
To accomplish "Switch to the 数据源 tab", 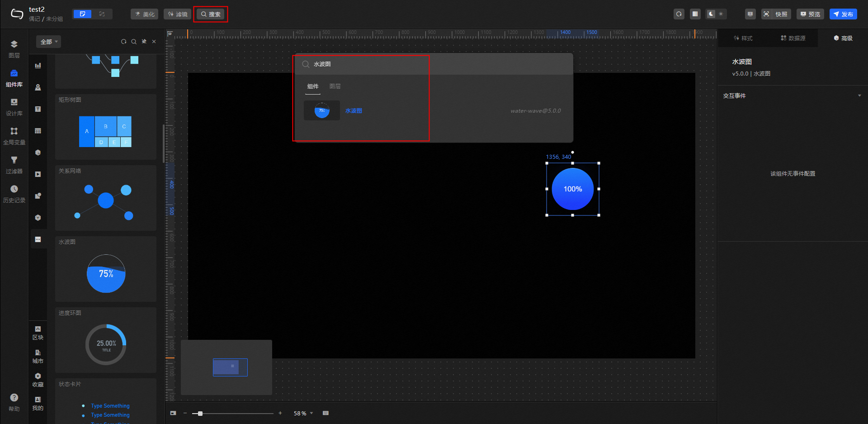I will coord(793,38).
